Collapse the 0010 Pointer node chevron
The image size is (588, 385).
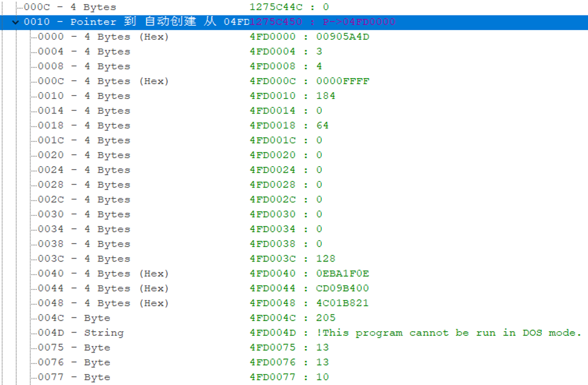click(15, 22)
